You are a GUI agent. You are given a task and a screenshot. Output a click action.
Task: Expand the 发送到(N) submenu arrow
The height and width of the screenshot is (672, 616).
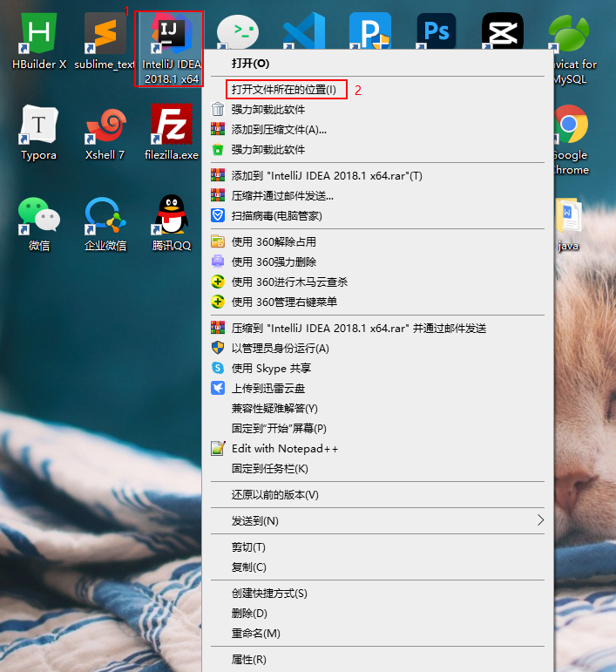tap(540, 520)
